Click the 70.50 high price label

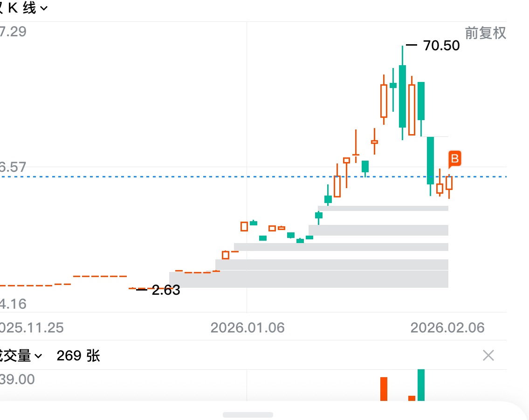pyautogui.click(x=441, y=46)
